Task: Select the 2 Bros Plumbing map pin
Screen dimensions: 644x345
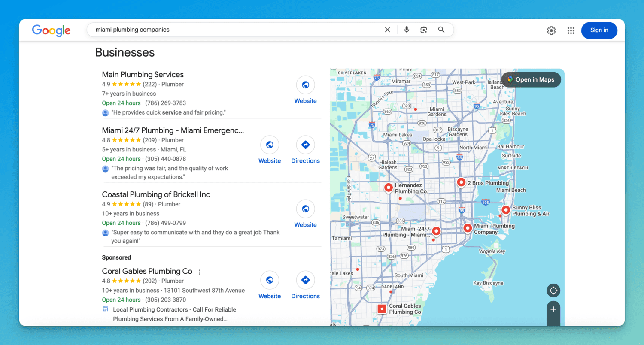Action: [461, 182]
